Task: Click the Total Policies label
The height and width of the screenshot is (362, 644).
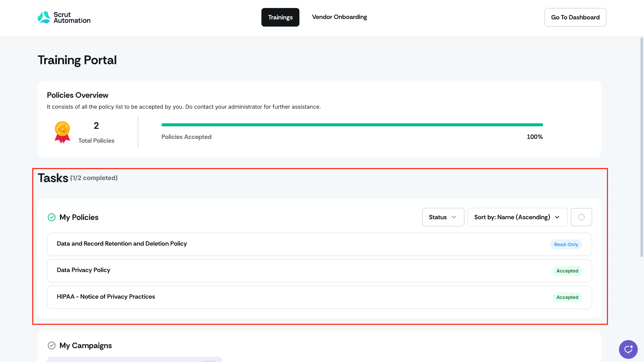Action: [96, 141]
